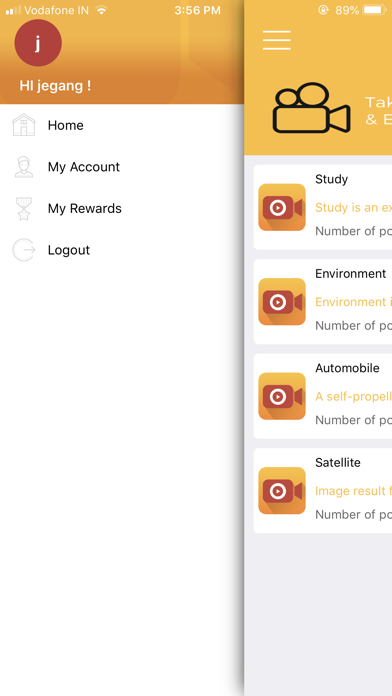Select the Home house icon
Screen dimensions: 392x696
tap(24, 125)
